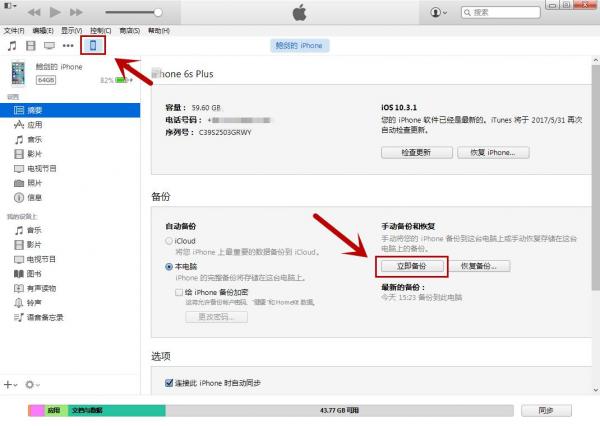Switch to Movies library via film icon
Screen dimensions: 600x426
(x=30, y=46)
